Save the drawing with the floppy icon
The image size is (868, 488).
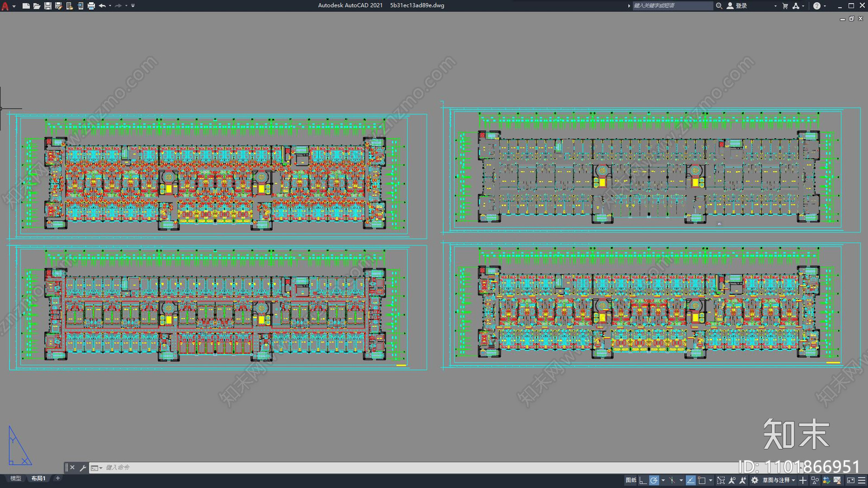pos(48,6)
